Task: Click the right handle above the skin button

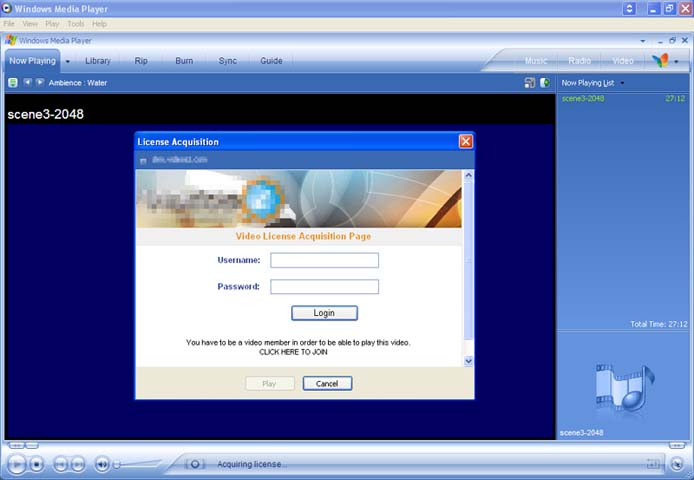Action: [677, 445]
